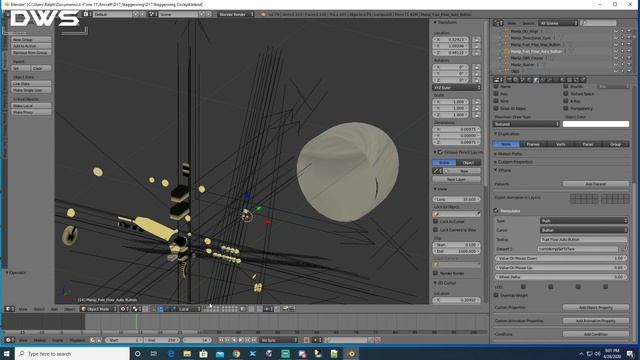Viewport: 640px width, 360px height.
Task: Enable the Axis display checkbox
Action: [496, 93]
